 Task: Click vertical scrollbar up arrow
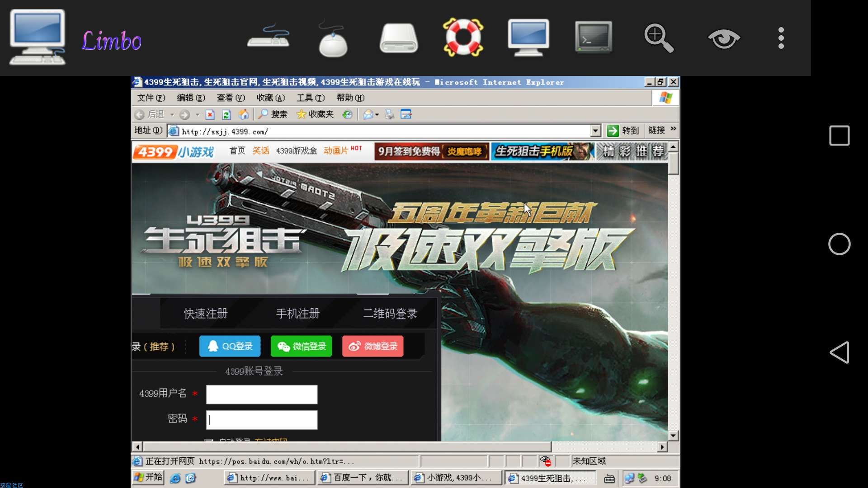(x=674, y=147)
